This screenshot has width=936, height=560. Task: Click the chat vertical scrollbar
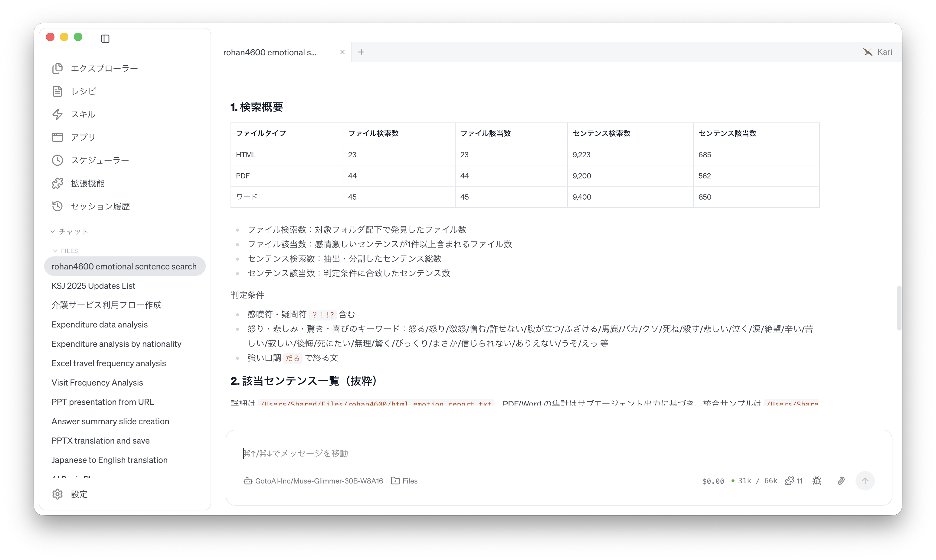pos(899,308)
